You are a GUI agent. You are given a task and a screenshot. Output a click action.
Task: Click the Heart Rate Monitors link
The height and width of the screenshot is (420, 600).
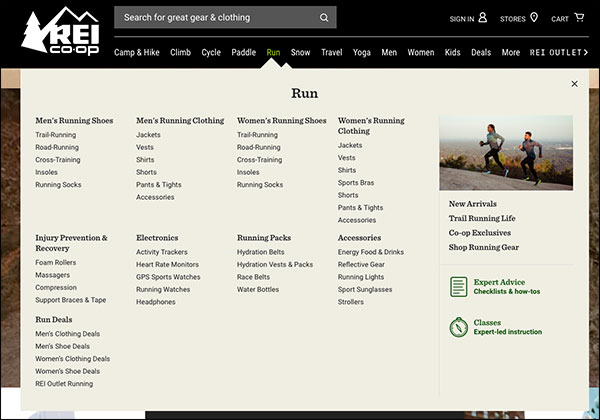167,264
